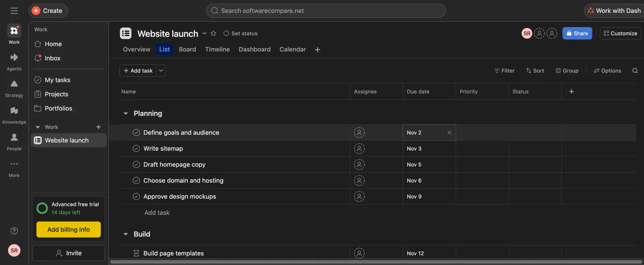Click the Invite button

click(68, 253)
